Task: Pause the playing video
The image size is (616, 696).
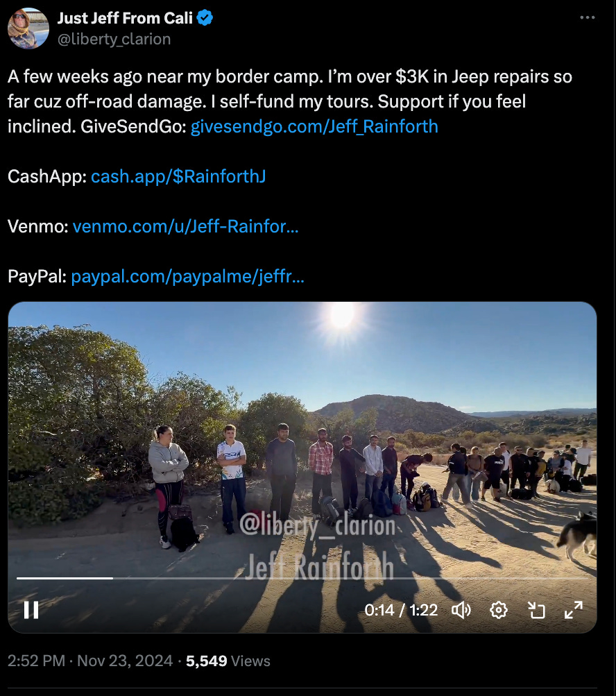Action: coord(31,610)
